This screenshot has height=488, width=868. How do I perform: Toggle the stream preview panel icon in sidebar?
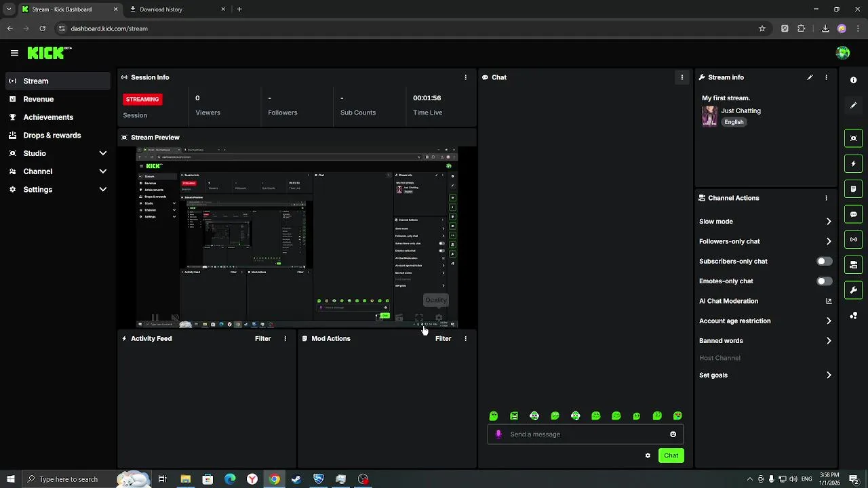tap(854, 138)
